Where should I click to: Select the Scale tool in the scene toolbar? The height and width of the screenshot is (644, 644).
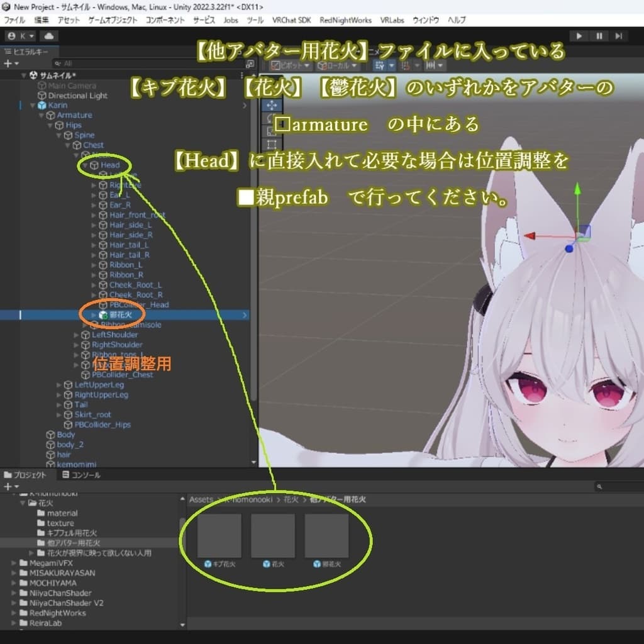[272, 130]
